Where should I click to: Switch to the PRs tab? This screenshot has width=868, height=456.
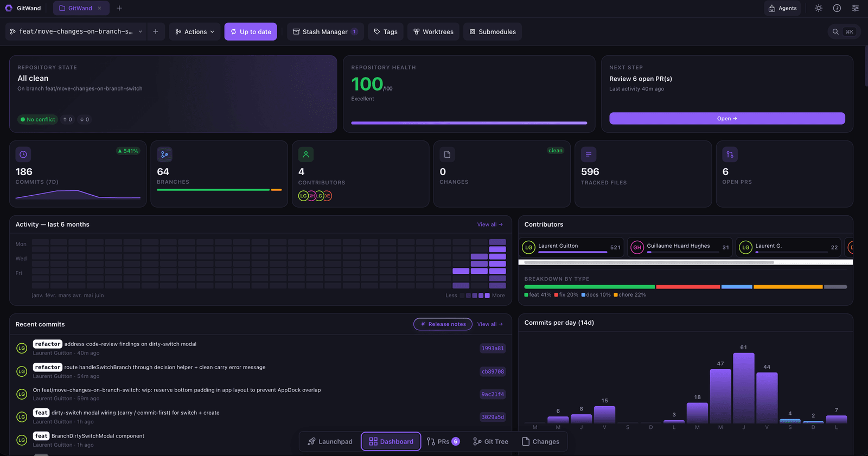[443, 441]
